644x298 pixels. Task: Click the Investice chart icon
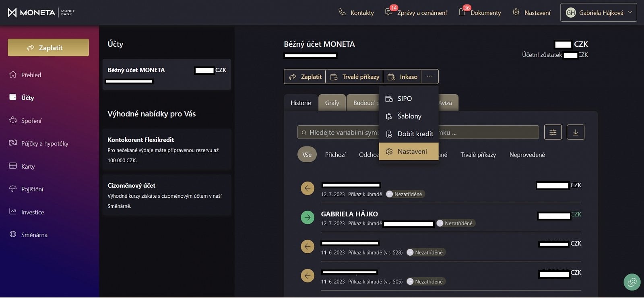(13, 211)
